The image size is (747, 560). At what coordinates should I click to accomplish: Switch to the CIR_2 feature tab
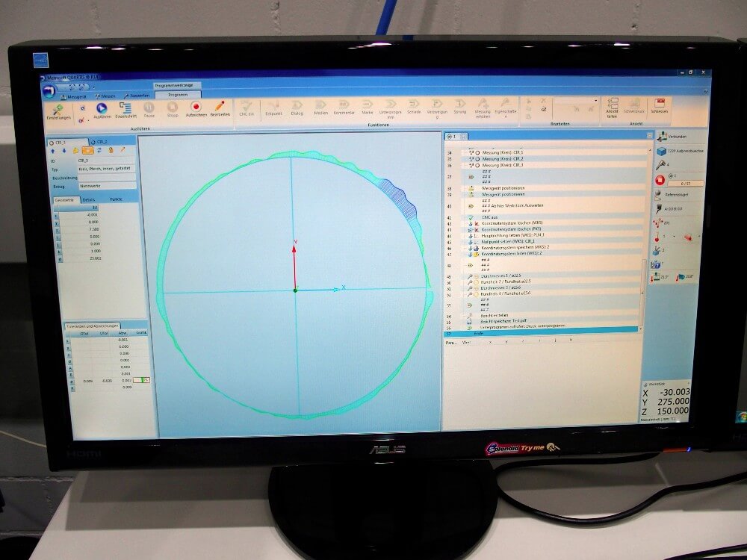click(99, 141)
